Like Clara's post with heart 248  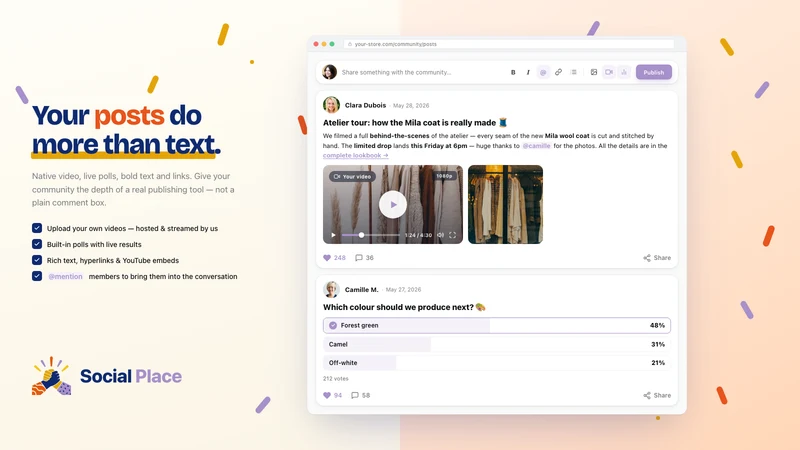coord(335,258)
